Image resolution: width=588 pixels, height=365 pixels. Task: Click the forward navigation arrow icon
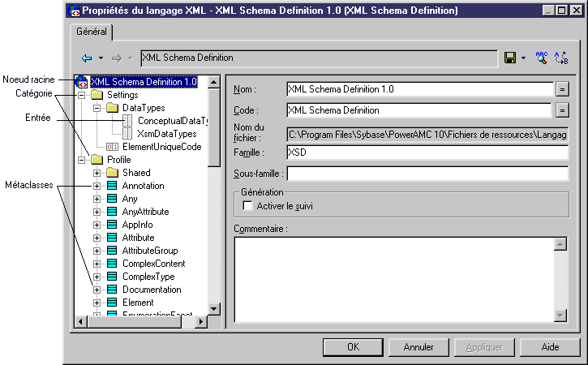(x=117, y=58)
